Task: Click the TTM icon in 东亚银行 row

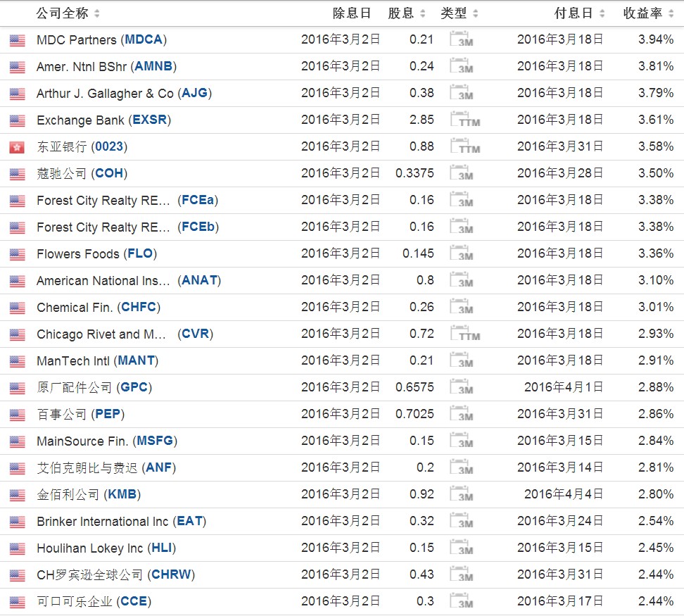Action: tap(464, 147)
